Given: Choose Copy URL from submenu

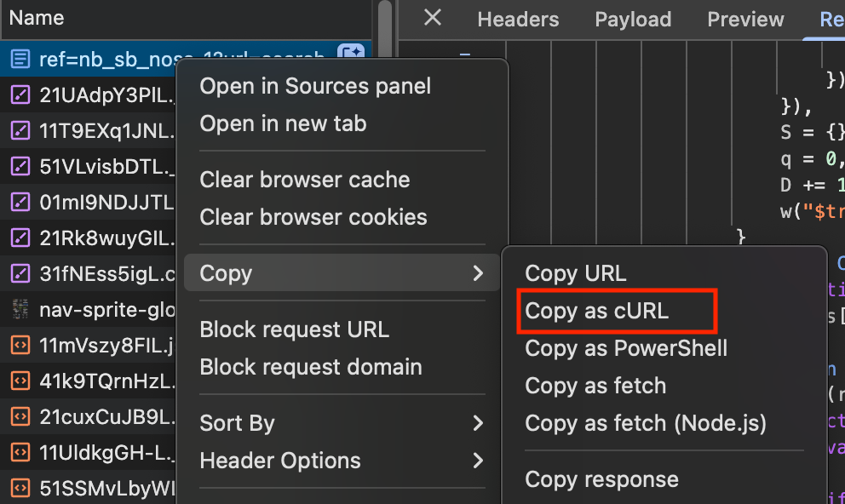Looking at the screenshot, I should tap(576, 273).
